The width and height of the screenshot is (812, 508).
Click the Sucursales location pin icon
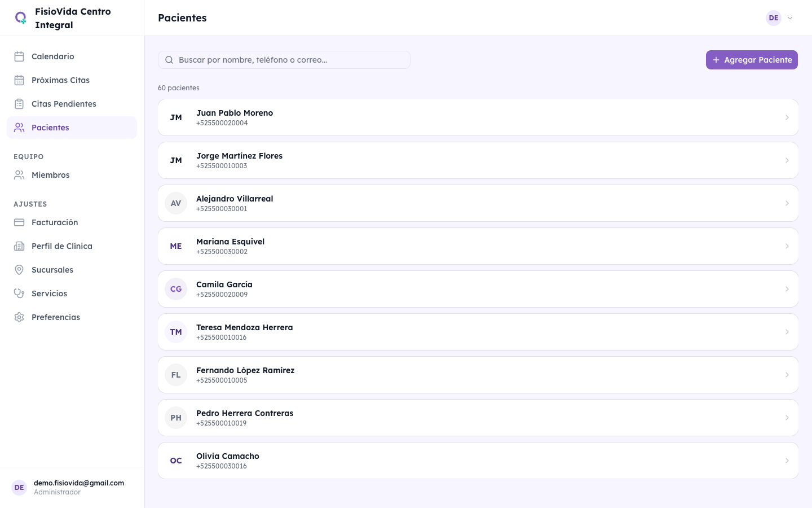(x=19, y=270)
